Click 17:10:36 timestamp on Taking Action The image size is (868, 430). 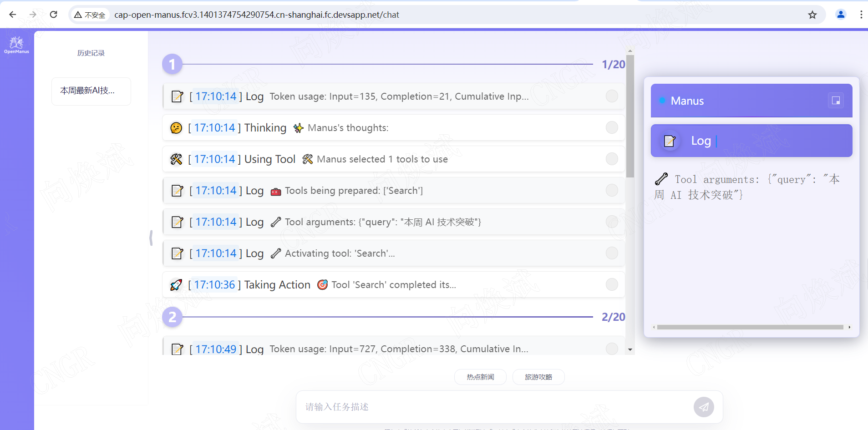(214, 285)
